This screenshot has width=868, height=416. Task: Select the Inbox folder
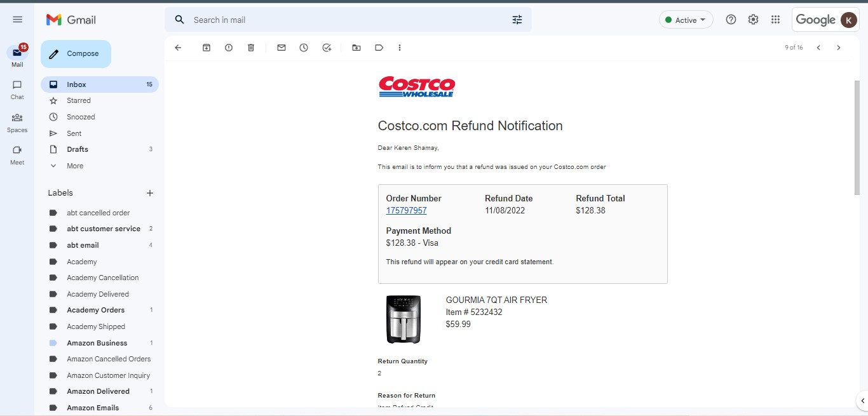100,84
